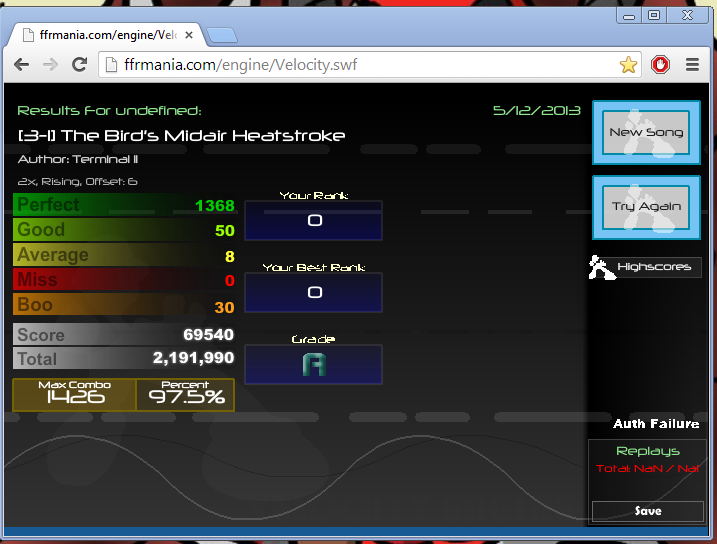717x544 pixels.
Task: Open the red stop-hand extension icon
Action: point(660,64)
